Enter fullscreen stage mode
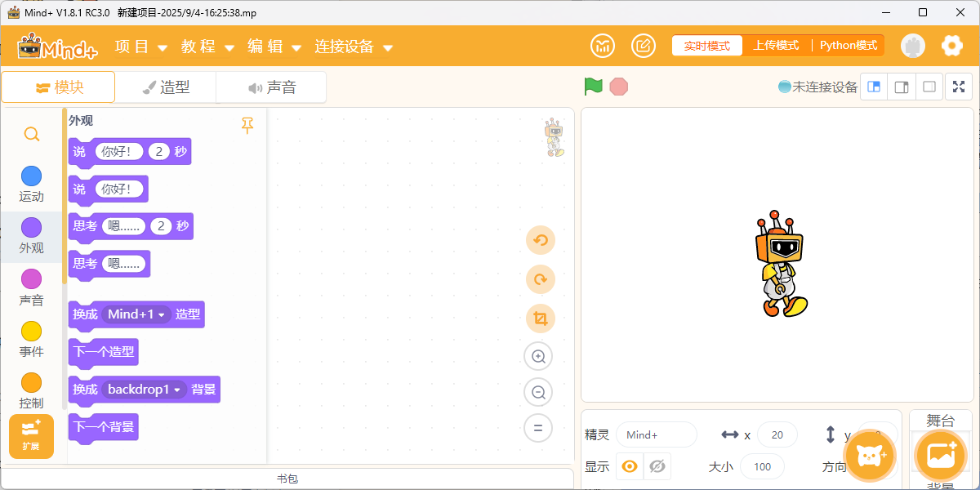Image resolution: width=980 pixels, height=490 pixels. 959,87
